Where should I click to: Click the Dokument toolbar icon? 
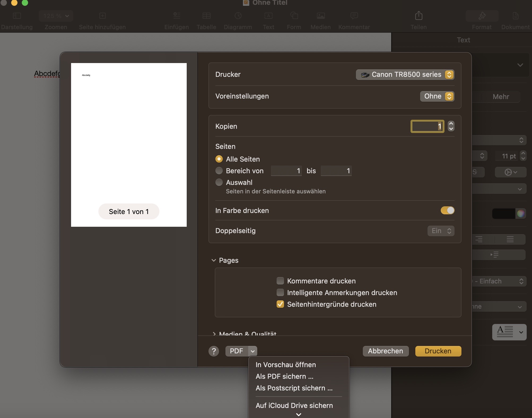pos(515,16)
